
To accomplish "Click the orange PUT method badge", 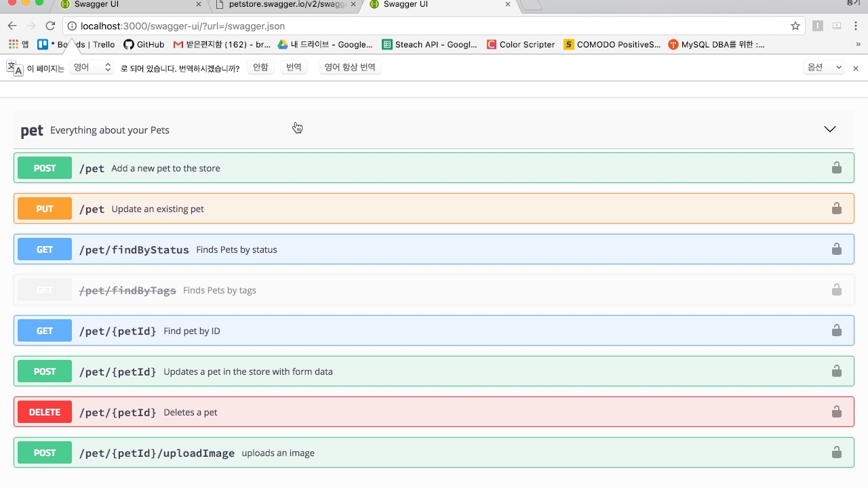I will point(45,209).
